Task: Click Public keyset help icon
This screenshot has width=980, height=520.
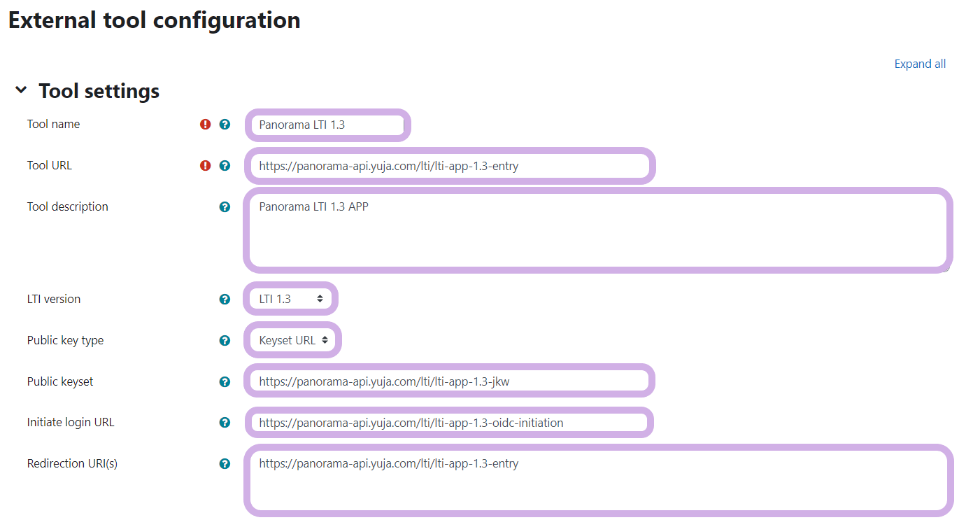Action: [225, 382]
